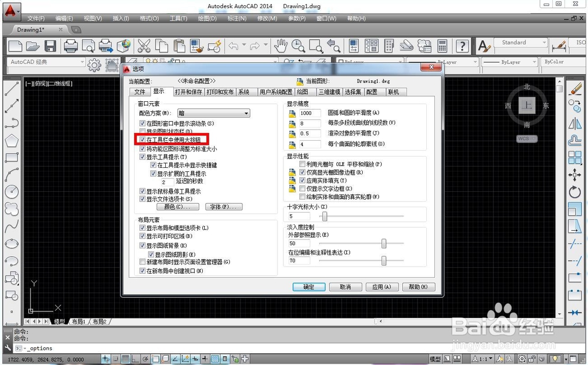Image resolution: width=588 pixels, height=365 pixels.
Task: Activate the Pan Realtime hand tool
Action: tap(280, 45)
